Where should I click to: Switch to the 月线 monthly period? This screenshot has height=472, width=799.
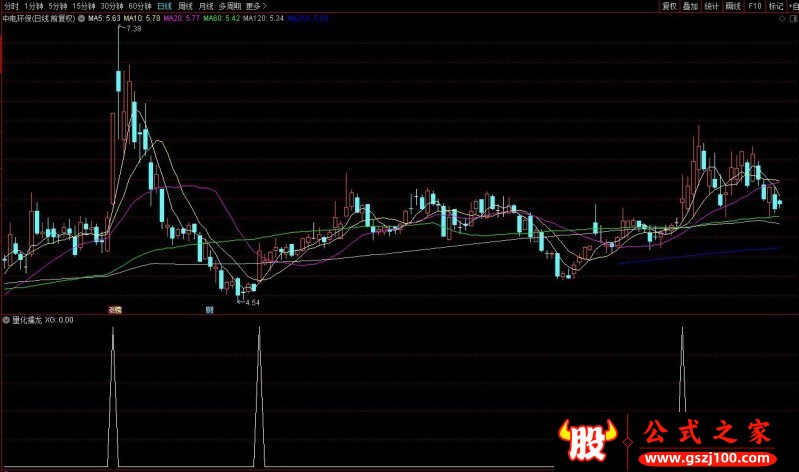(x=206, y=6)
